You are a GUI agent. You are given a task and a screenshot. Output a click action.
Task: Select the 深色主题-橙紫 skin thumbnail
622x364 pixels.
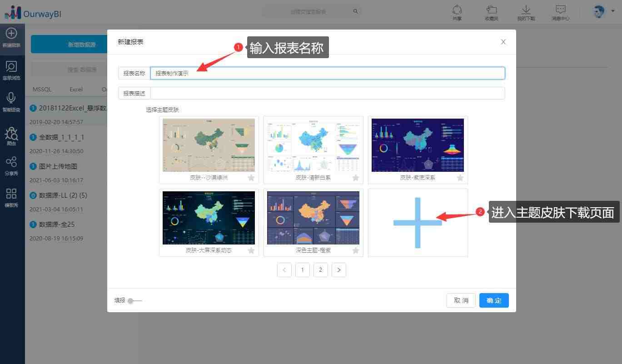[x=313, y=218]
